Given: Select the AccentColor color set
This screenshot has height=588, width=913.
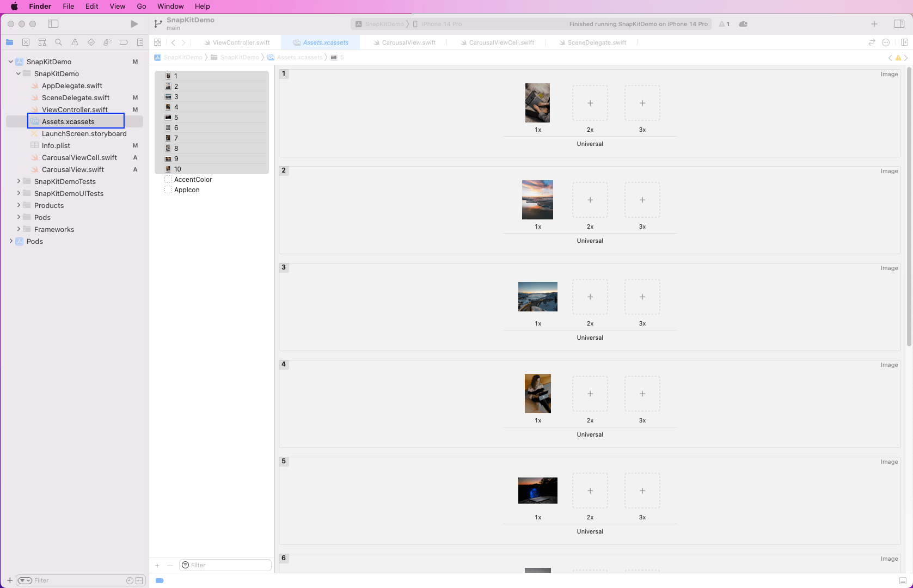Looking at the screenshot, I should pos(193,180).
